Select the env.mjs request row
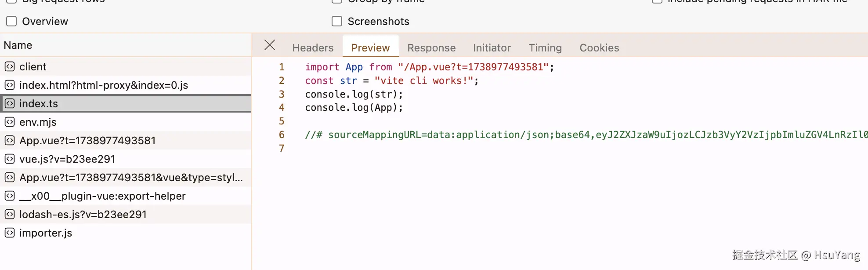This screenshot has width=868, height=270. (38, 122)
